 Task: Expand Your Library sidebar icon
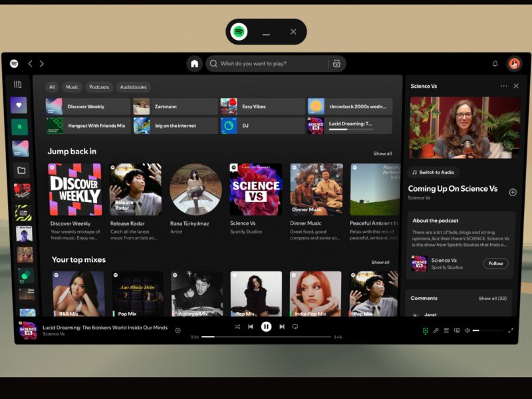click(18, 84)
